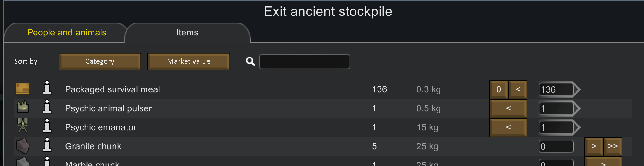Click the Packaged survival meal item icon
644x166 pixels.
click(23, 89)
